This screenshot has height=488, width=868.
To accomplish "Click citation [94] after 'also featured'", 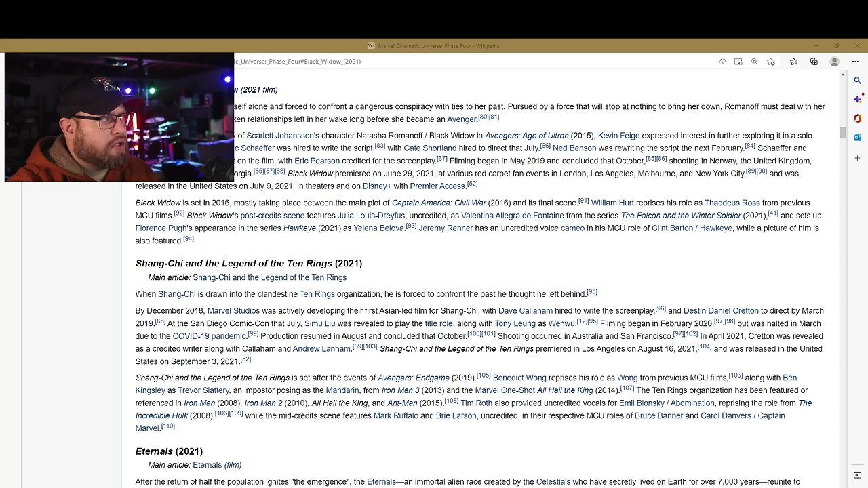I will (x=189, y=239).
